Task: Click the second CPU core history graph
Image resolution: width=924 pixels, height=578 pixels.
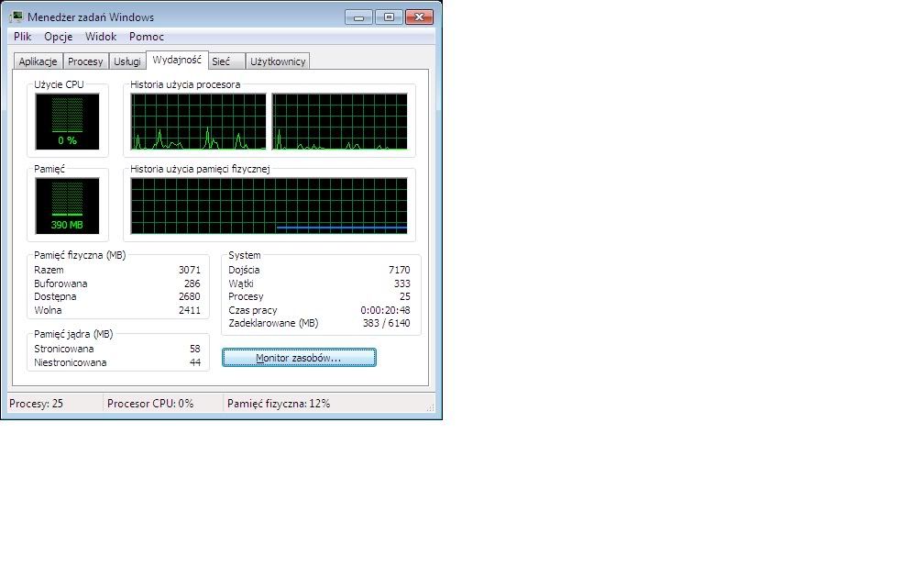Action: point(339,121)
